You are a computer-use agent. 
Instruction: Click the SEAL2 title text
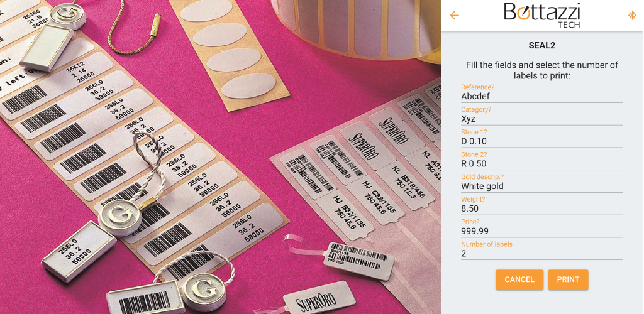tap(541, 45)
